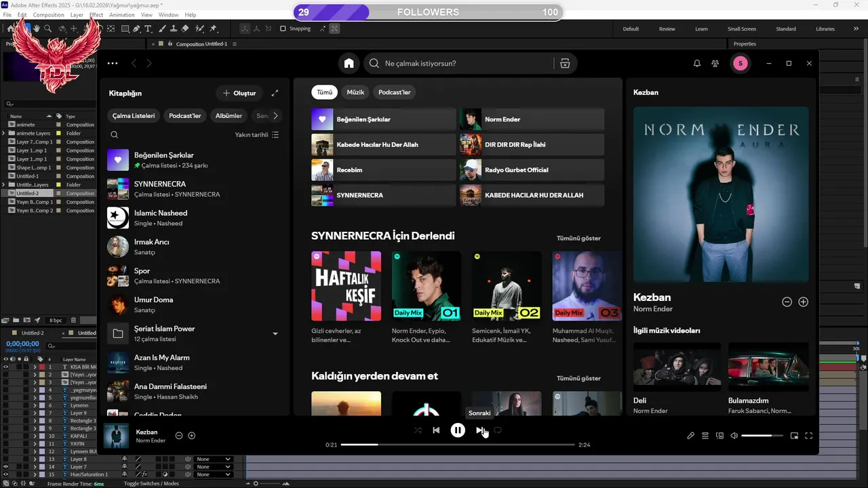Image resolution: width=868 pixels, height=488 pixels.
Task: Expand layer 7 Layer 9 properties
Action: [35, 413]
